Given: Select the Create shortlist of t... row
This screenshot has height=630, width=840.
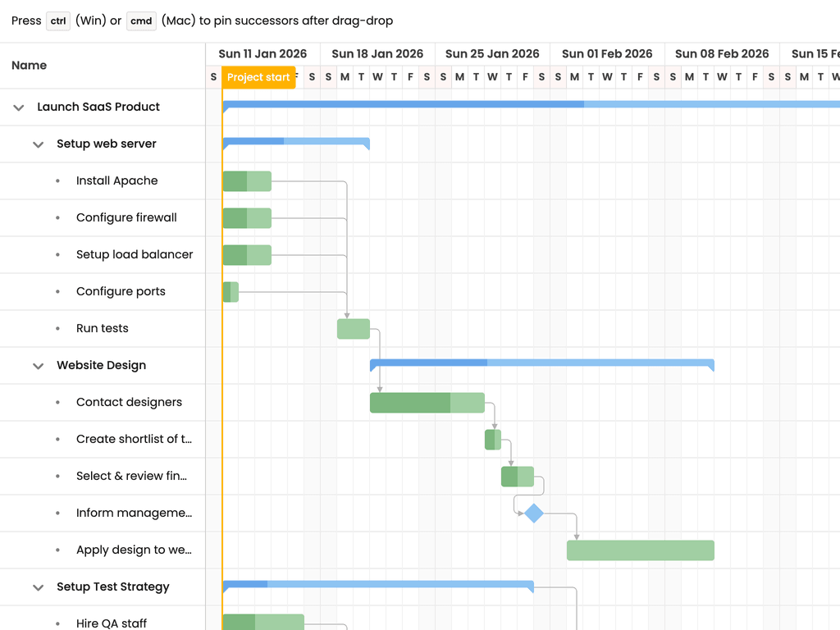Looking at the screenshot, I should [103, 440].
